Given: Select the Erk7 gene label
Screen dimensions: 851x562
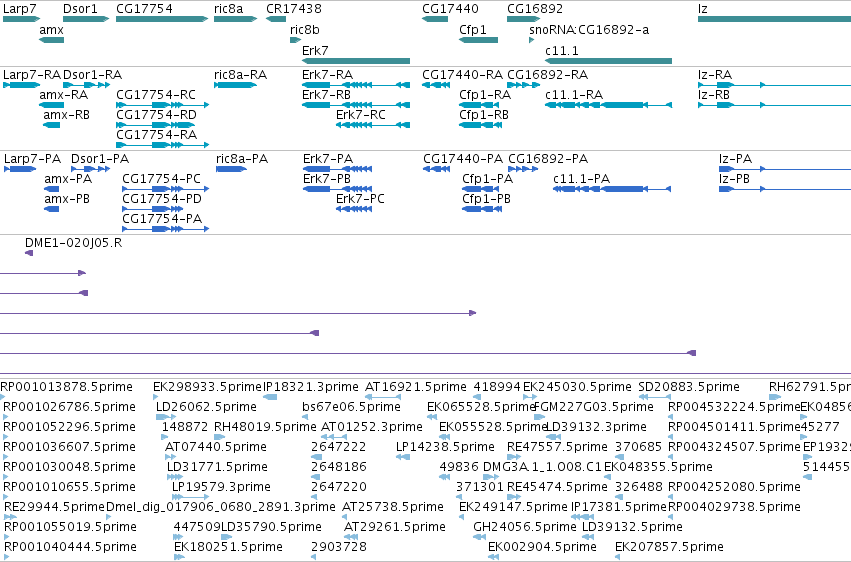Looking at the screenshot, I should pos(315,50).
